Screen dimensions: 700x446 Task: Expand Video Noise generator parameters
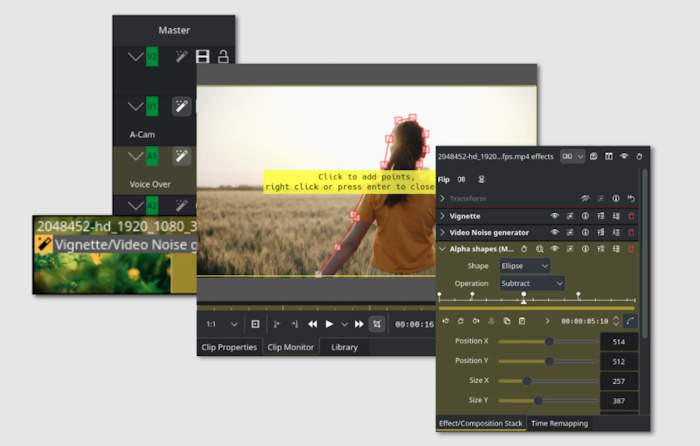tap(443, 233)
